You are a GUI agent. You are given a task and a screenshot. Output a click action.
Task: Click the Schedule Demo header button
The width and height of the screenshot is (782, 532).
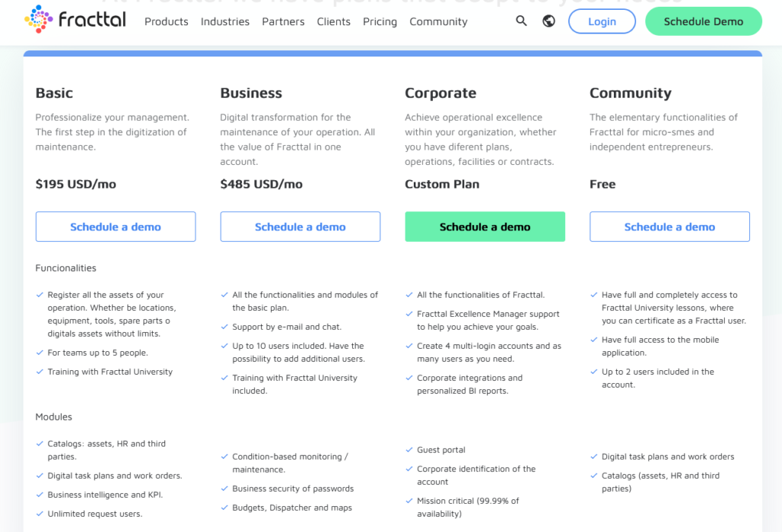tap(703, 21)
